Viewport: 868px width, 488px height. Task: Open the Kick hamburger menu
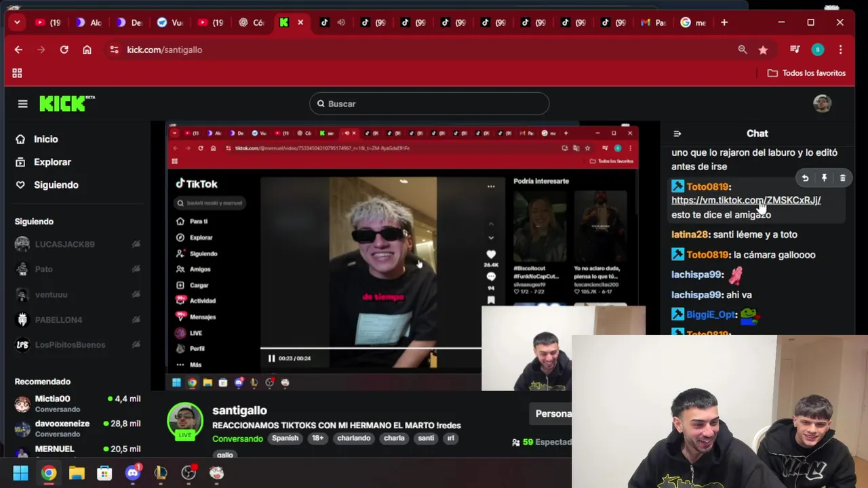pos(22,104)
